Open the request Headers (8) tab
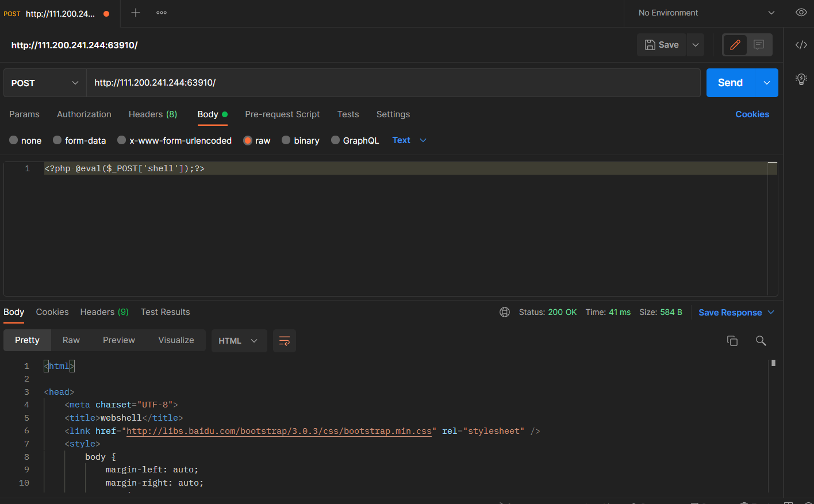 [x=153, y=114]
